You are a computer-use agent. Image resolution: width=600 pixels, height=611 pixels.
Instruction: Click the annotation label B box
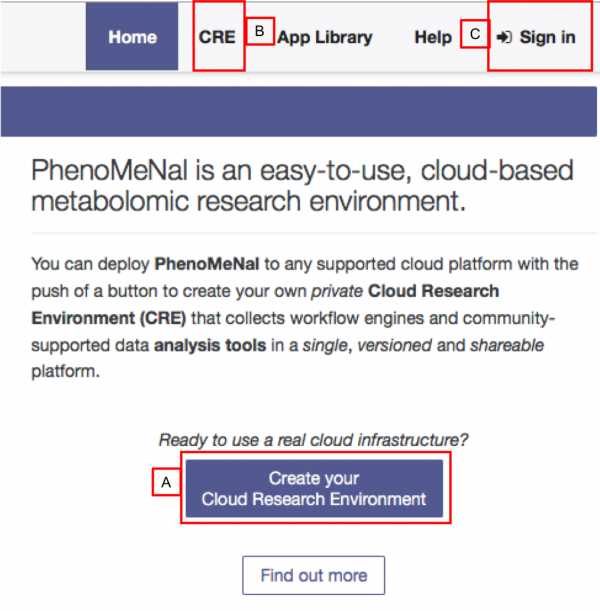tap(259, 32)
